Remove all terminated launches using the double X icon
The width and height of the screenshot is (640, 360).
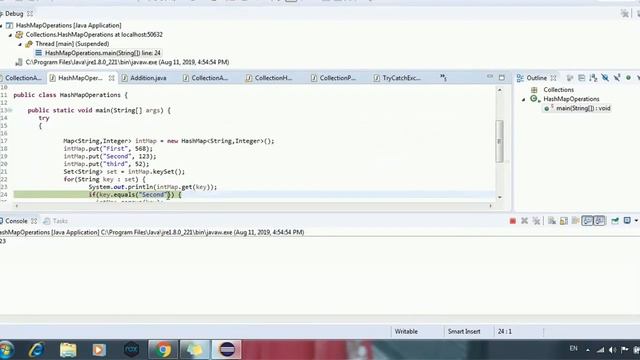pos(536,221)
